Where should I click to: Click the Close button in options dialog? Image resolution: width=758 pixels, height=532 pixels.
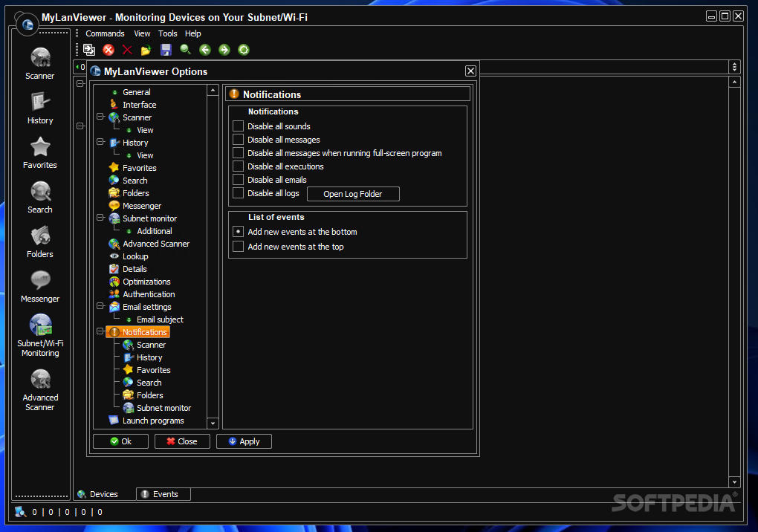182,441
